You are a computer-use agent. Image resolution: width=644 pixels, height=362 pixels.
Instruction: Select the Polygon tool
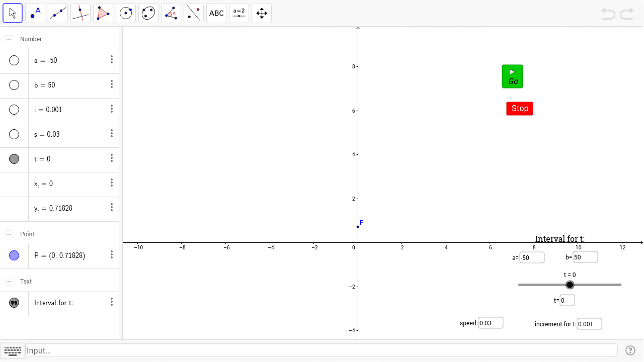[x=103, y=13]
